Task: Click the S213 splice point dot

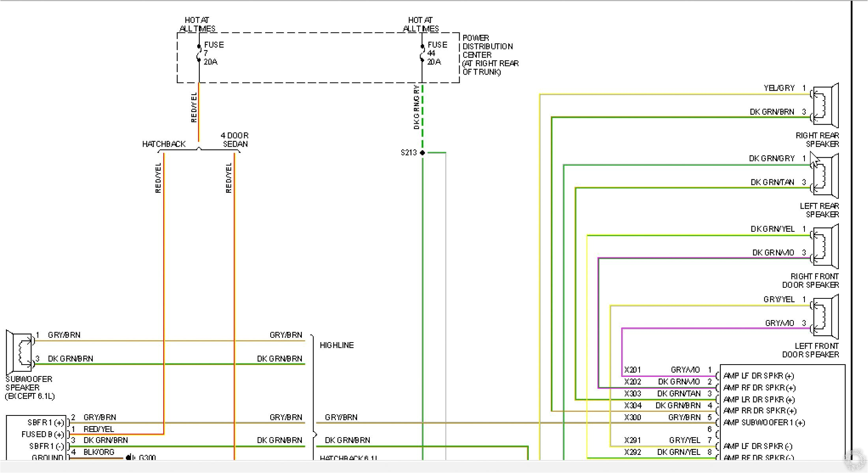Action: 422,153
